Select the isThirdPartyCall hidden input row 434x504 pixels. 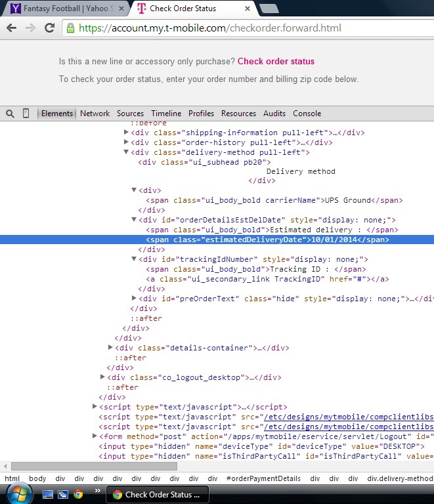[x=266, y=457]
